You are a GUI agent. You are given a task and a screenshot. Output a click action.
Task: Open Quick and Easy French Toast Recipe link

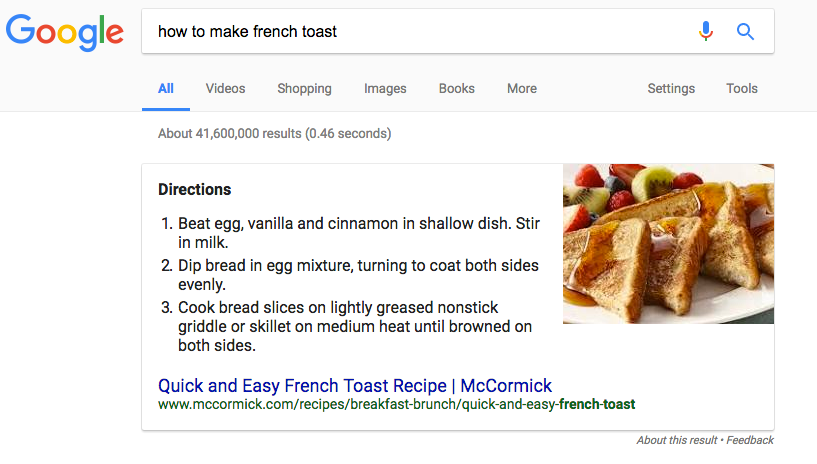(355, 386)
